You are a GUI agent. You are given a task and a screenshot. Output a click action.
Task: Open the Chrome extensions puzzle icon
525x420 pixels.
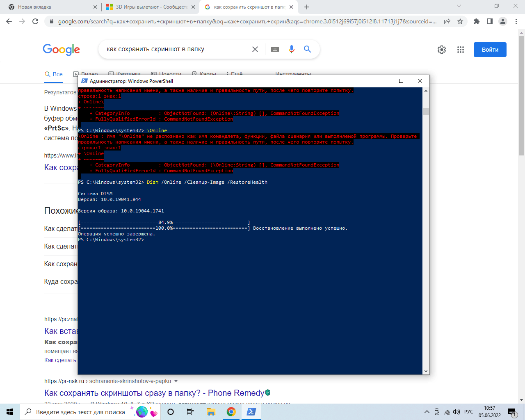(476, 21)
